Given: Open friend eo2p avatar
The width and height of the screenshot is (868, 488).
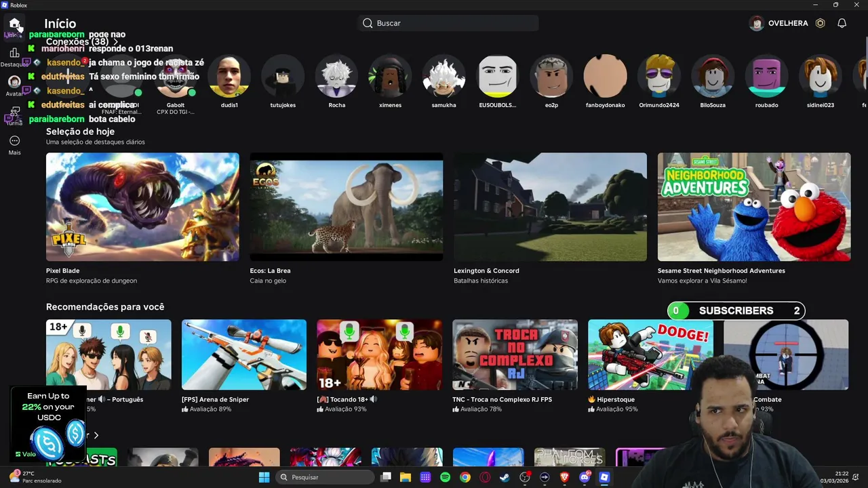Looking at the screenshot, I should pyautogui.click(x=551, y=76).
